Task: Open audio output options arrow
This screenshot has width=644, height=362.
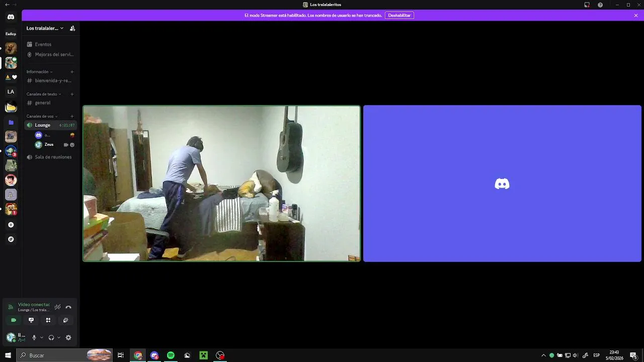Action: click(x=58, y=338)
